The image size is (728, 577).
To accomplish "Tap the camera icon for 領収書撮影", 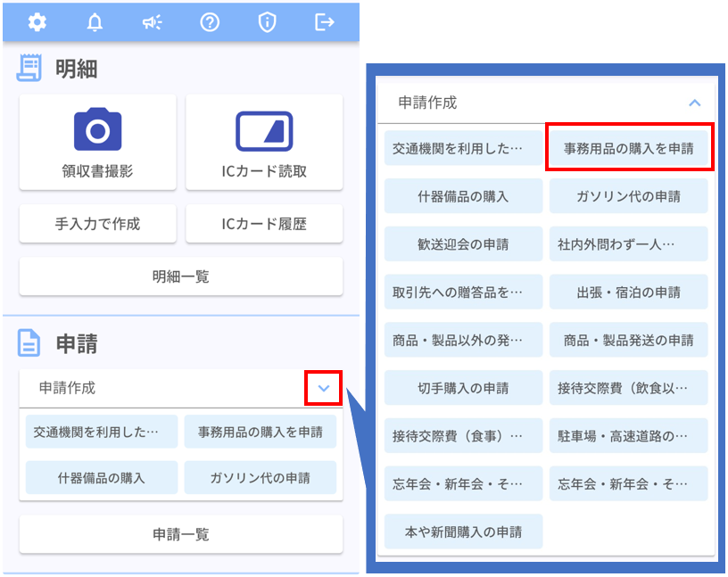I will pos(97,131).
